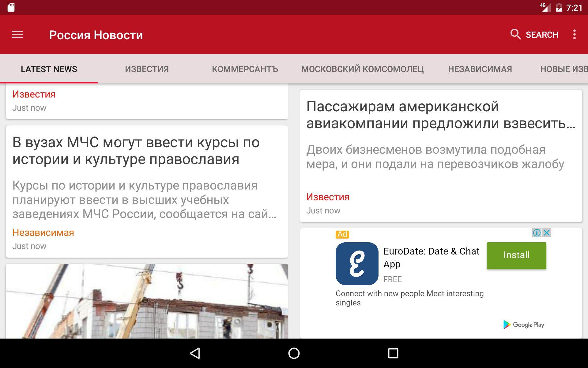Click the EuroDate: Date & Chat App title

click(431, 258)
